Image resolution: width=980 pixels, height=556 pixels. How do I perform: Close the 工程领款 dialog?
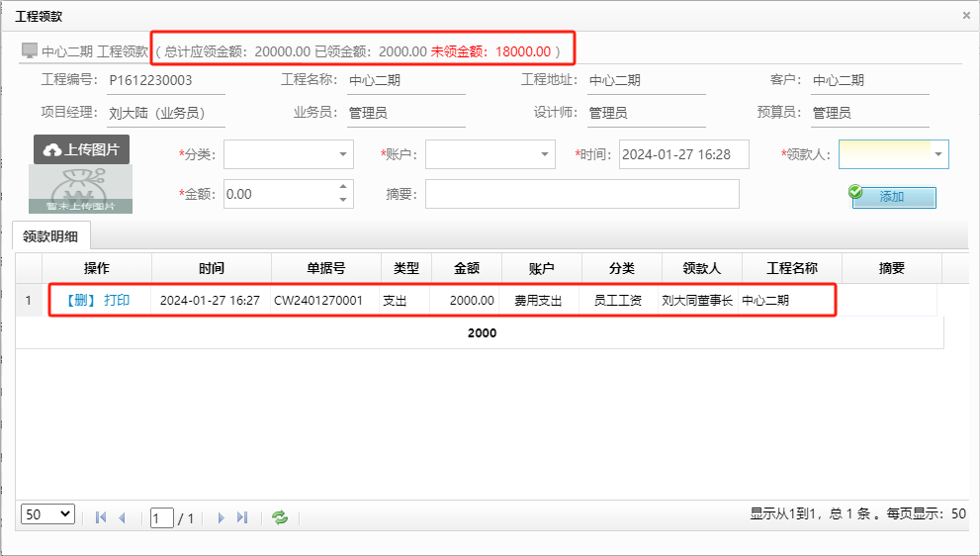point(966,16)
